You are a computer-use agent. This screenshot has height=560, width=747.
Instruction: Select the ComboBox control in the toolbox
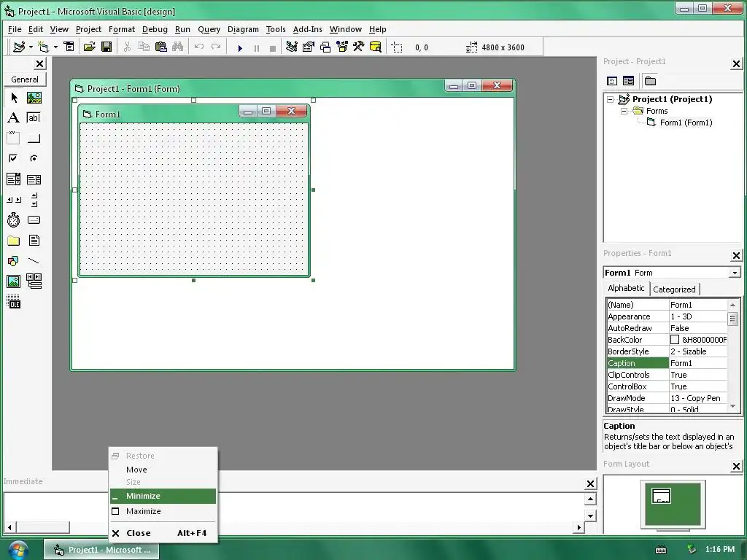tap(14, 179)
